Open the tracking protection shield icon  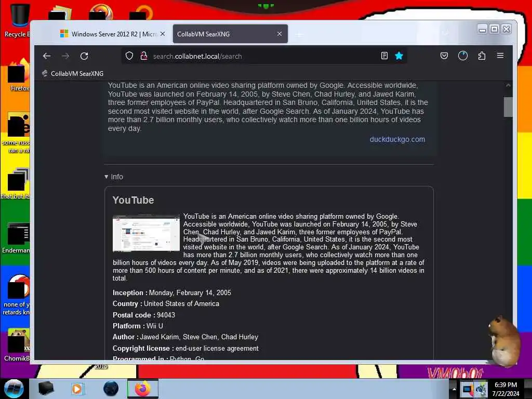129,56
